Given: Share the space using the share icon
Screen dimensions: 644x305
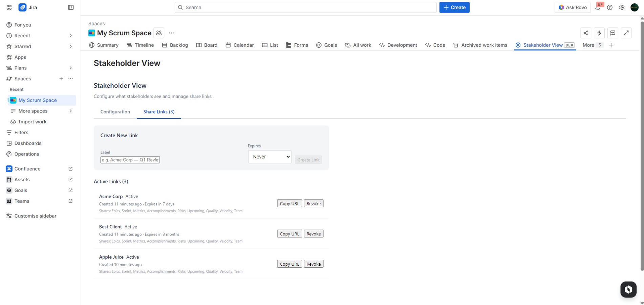Looking at the screenshot, I should tap(586, 33).
